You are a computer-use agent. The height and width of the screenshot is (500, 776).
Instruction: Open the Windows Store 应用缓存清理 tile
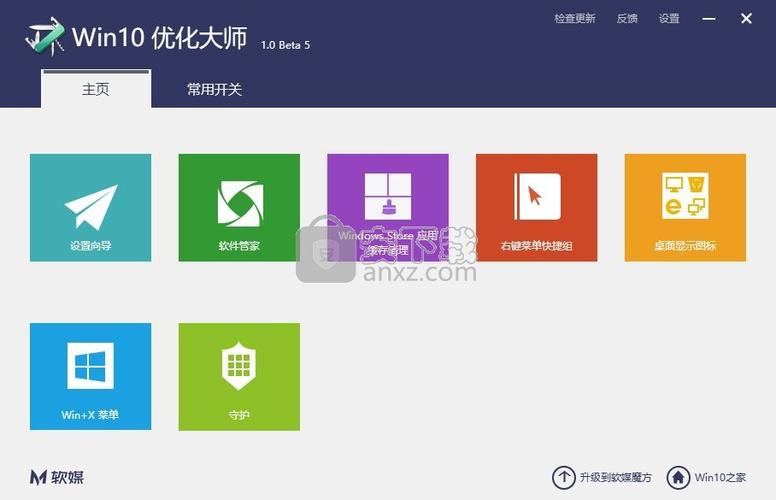pyautogui.click(x=388, y=207)
